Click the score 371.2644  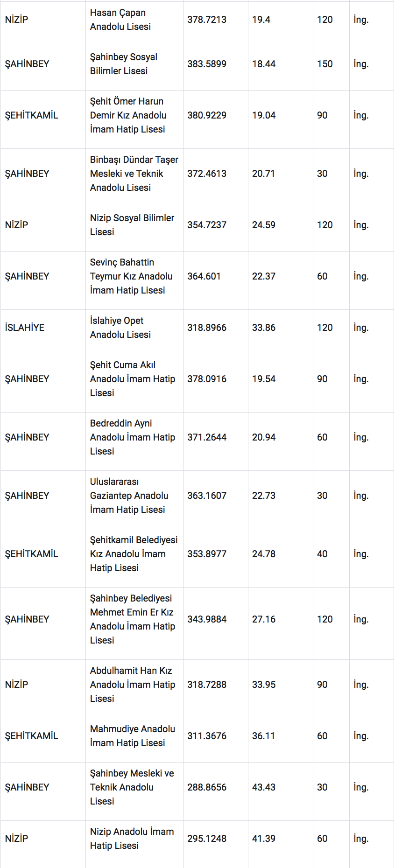coord(207,437)
